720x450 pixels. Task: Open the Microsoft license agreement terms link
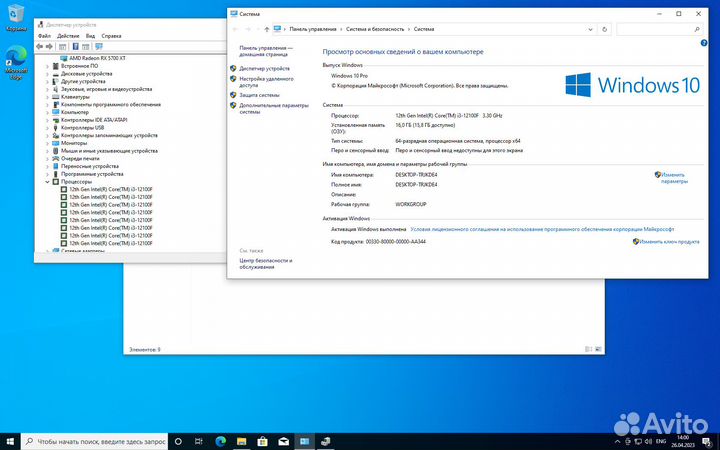(x=542, y=229)
